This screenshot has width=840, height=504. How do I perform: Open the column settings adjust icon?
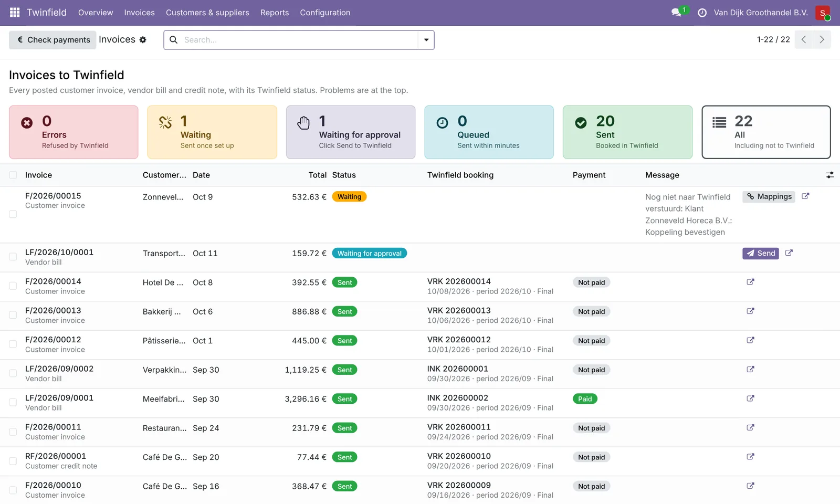(830, 175)
